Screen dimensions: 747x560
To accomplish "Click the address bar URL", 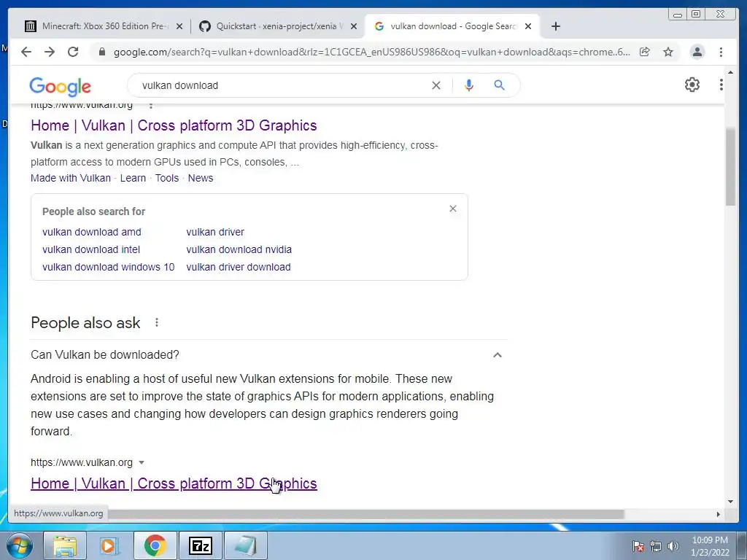I will coord(371,52).
